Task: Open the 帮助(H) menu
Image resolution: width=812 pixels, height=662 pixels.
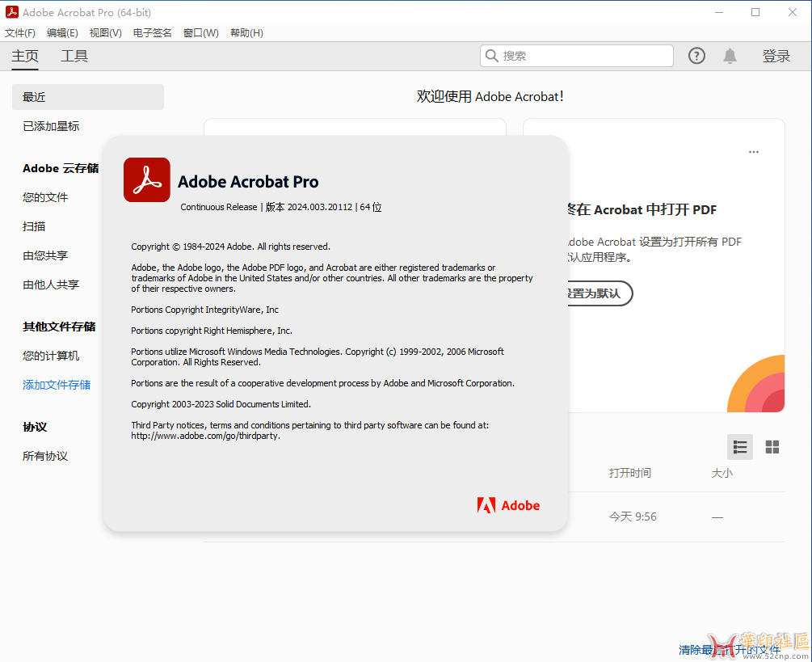Action: [x=246, y=32]
